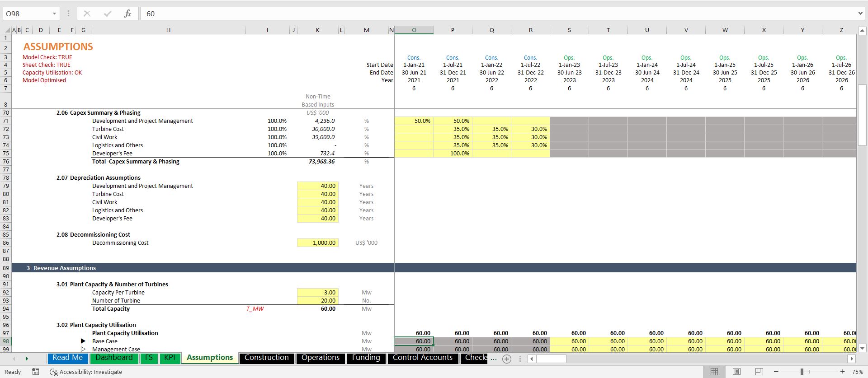Open zoom dialog via 75% label
868x378 pixels.
pos(857,372)
